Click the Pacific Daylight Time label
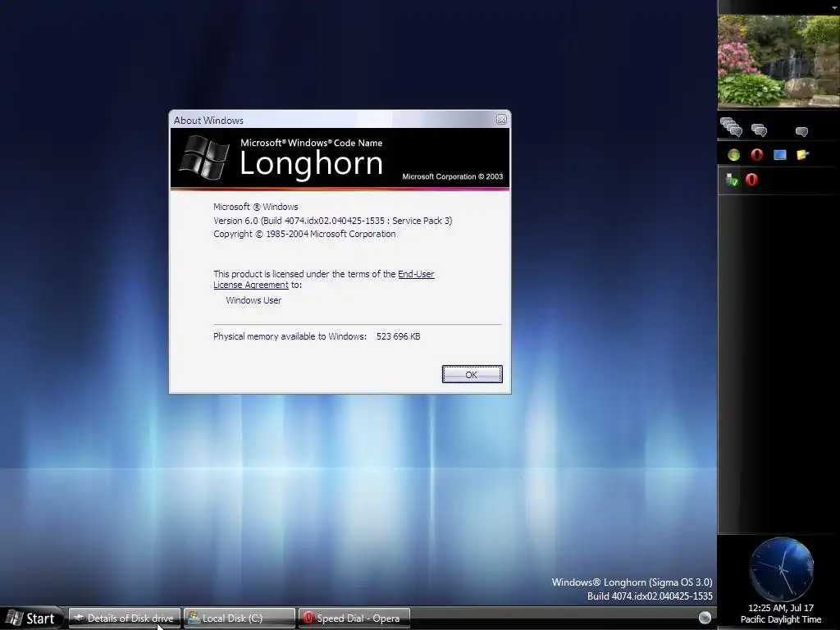Screen dimensions: 840x630 pyautogui.click(x=781, y=619)
